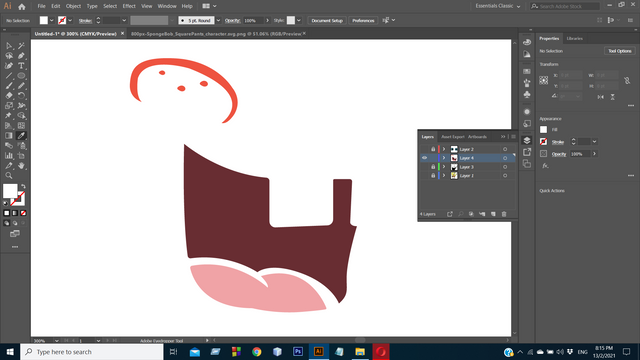Open the Asset Export dock icon
This screenshot has width=640, height=360.
point(527,152)
